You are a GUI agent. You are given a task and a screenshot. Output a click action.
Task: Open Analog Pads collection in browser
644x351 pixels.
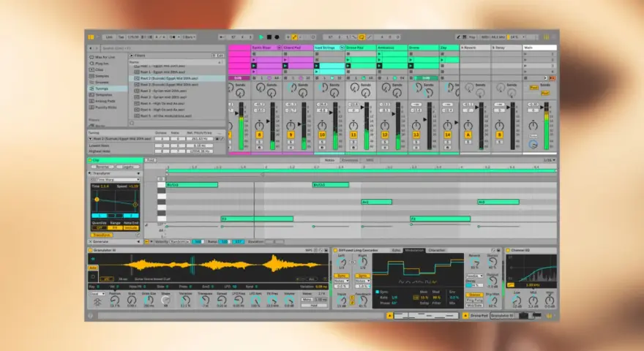click(x=102, y=101)
